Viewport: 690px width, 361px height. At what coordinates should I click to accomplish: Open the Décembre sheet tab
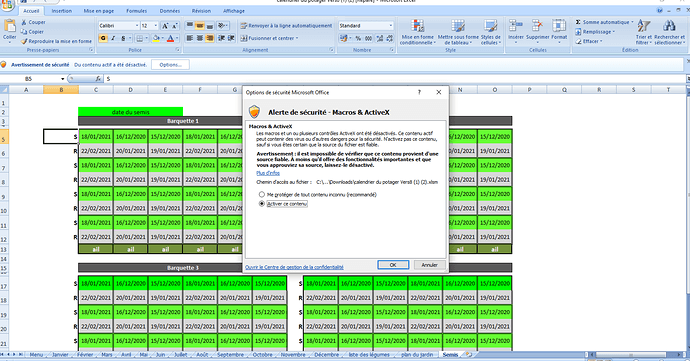point(327,354)
